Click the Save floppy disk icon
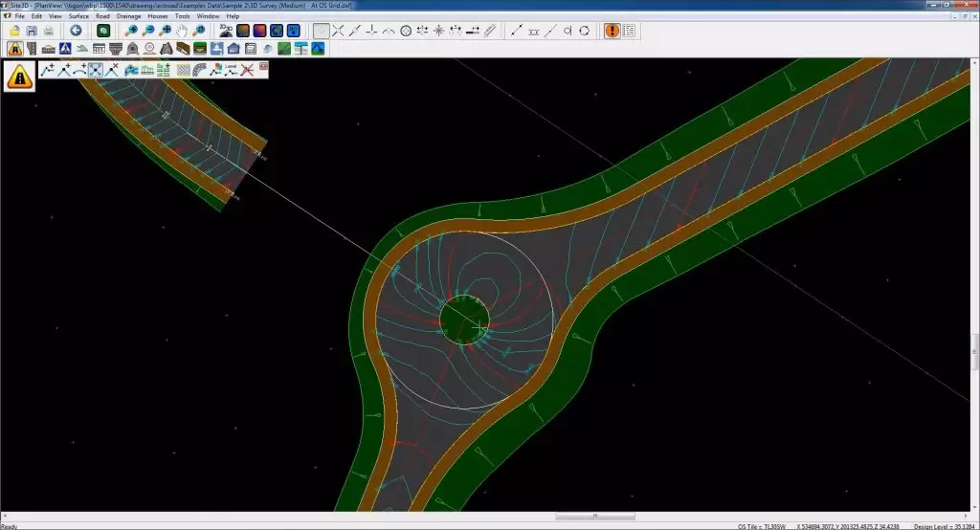 [x=32, y=31]
